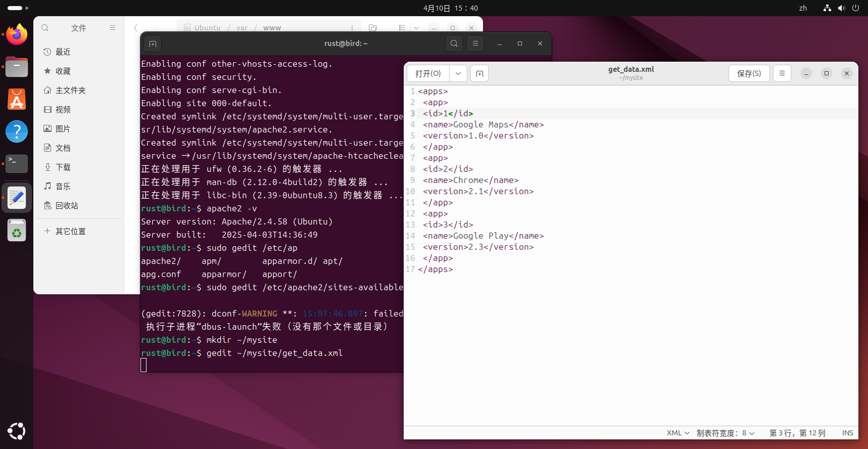Click the var path segment in Files
This screenshot has width=868, height=449.
[x=242, y=28]
